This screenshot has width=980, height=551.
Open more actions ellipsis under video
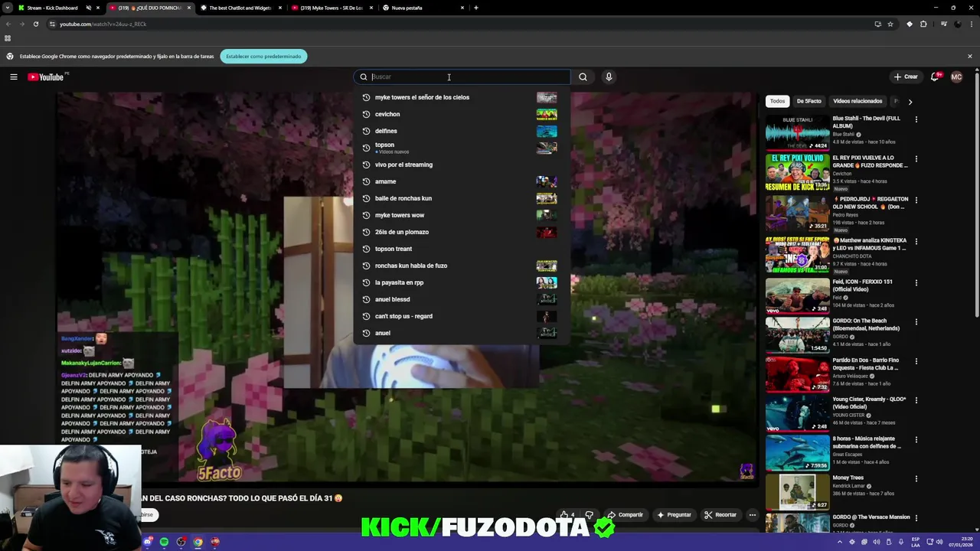(752, 515)
